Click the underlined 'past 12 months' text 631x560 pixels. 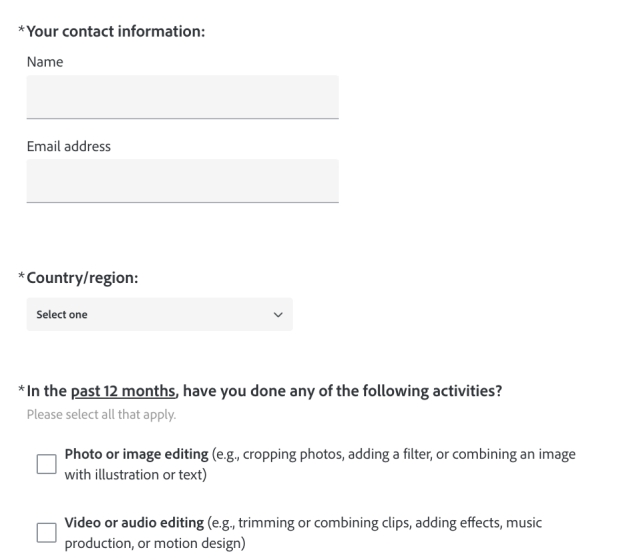pos(123,391)
